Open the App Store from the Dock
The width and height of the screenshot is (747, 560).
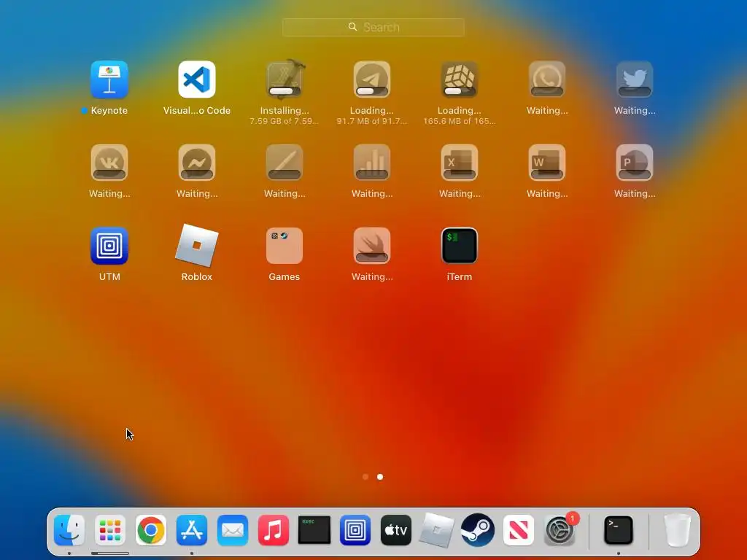[x=192, y=530]
